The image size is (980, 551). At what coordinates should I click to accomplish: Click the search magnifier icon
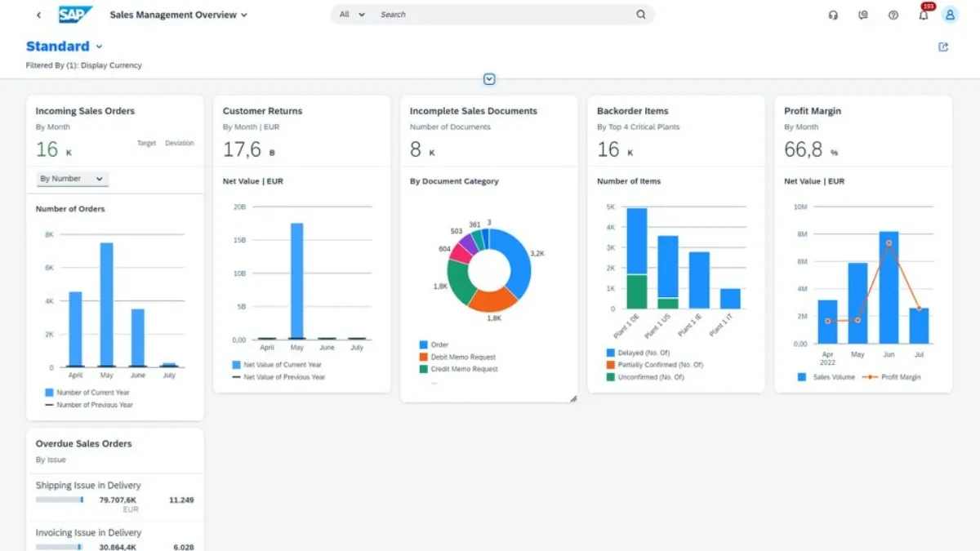pos(641,15)
